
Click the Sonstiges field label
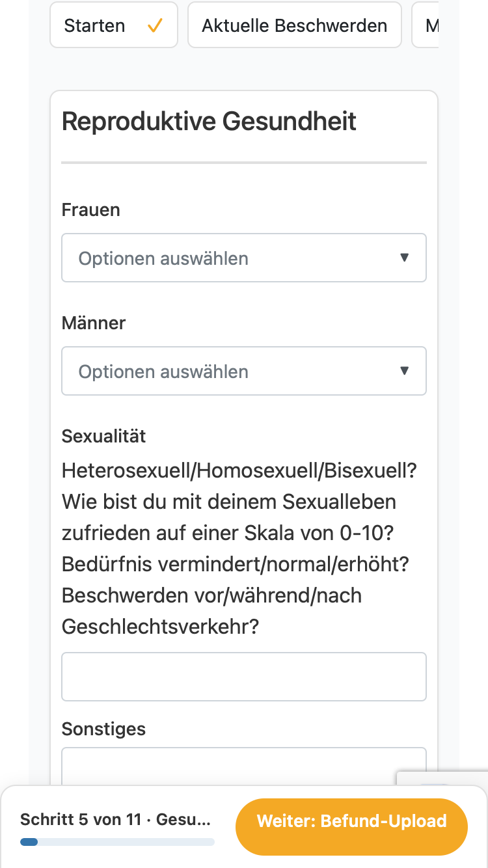(103, 729)
